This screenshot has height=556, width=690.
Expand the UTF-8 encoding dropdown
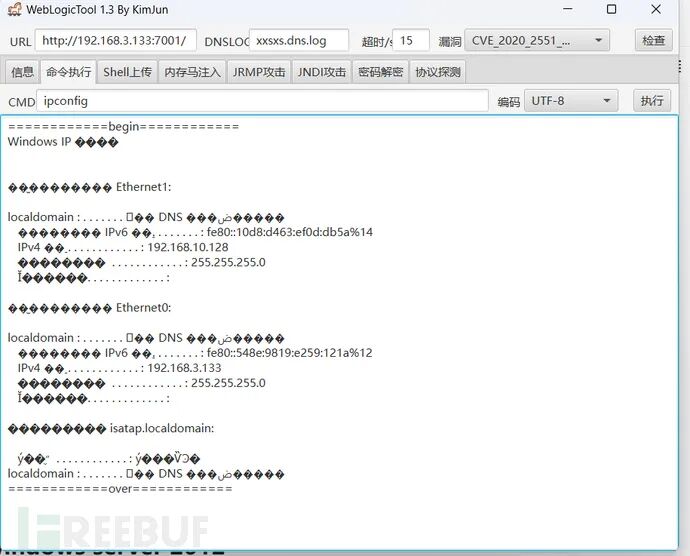571,101
